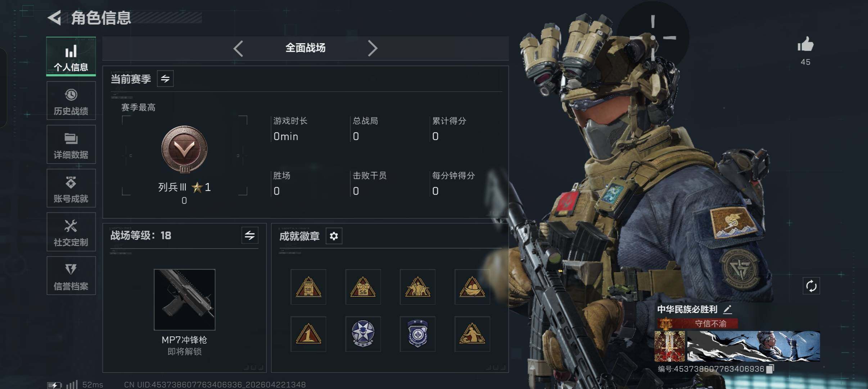The width and height of the screenshot is (868, 389).
Task: Open the 列兵 III rank medal
Action: pyautogui.click(x=184, y=149)
